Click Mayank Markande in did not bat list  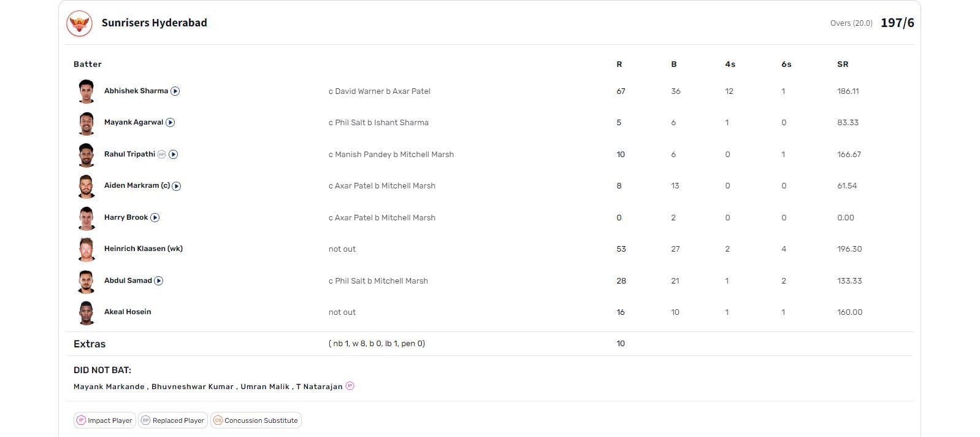tap(109, 387)
